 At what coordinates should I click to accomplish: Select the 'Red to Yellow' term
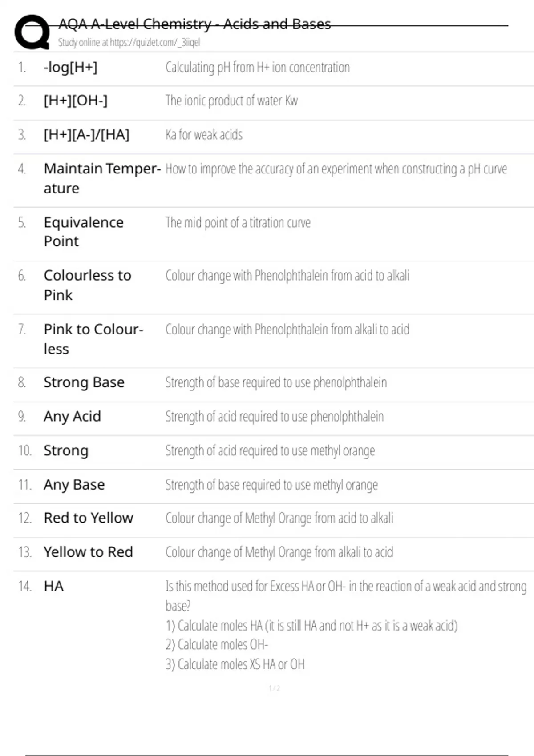coord(89,518)
